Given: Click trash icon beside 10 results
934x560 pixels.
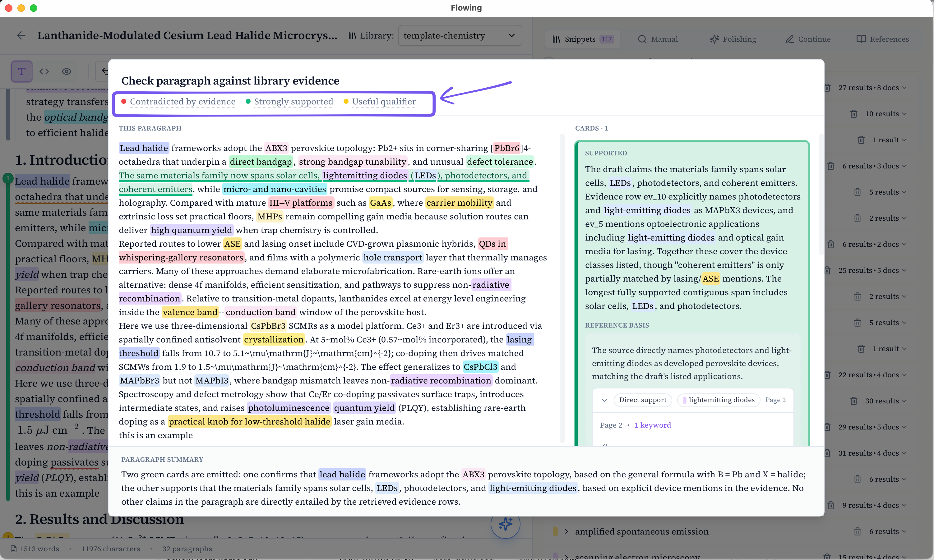Looking at the screenshot, I should pos(853,114).
